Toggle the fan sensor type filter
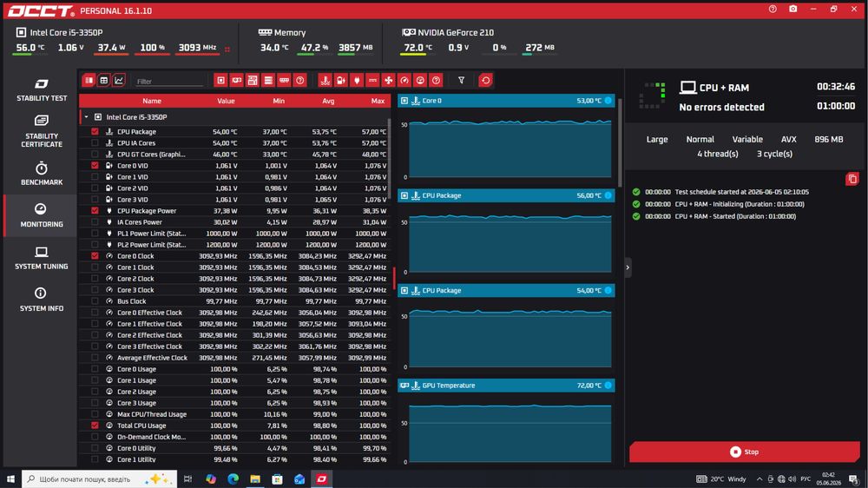Image resolution: width=868 pixels, height=488 pixels. click(x=389, y=80)
